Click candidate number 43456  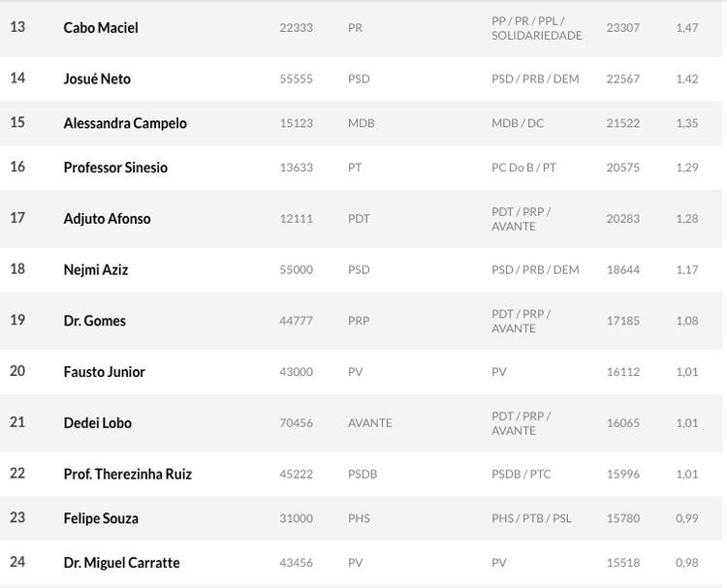point(297,563)
